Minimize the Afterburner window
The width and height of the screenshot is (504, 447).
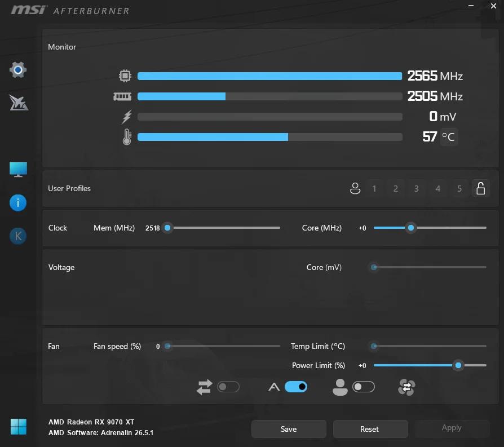[471, 6]
